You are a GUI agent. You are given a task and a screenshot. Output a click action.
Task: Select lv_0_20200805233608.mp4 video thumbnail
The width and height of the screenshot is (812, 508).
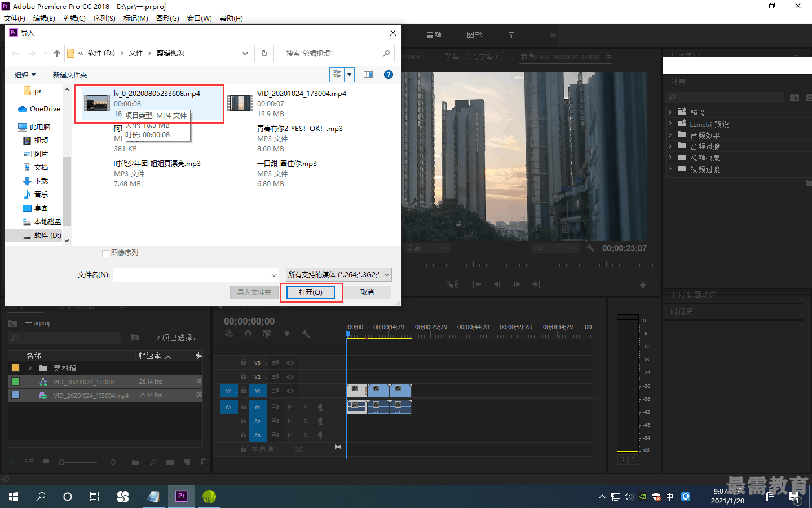pyautogui.click(x=97, y=103)
